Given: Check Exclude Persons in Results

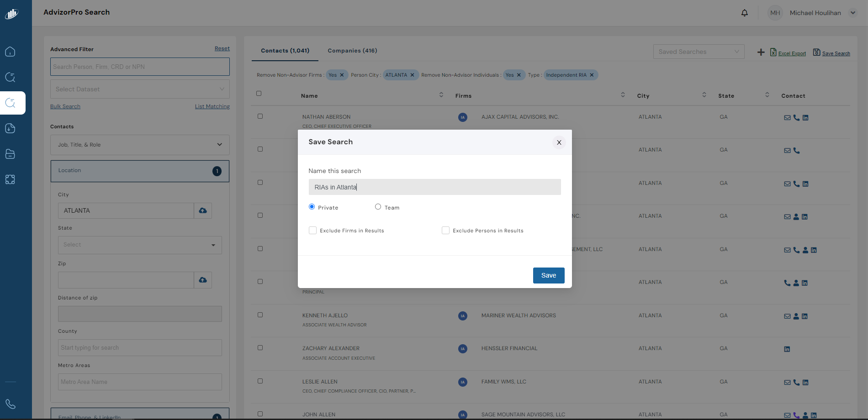Looking at the screenshot, I should point(445,231).
